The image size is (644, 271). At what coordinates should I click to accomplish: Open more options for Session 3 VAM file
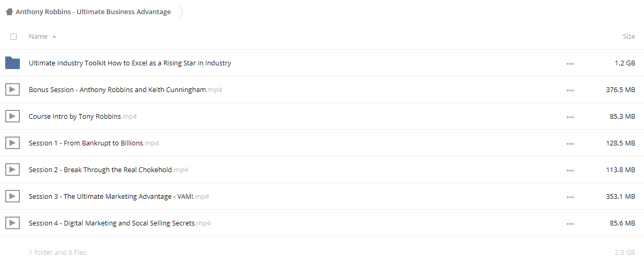570,197
